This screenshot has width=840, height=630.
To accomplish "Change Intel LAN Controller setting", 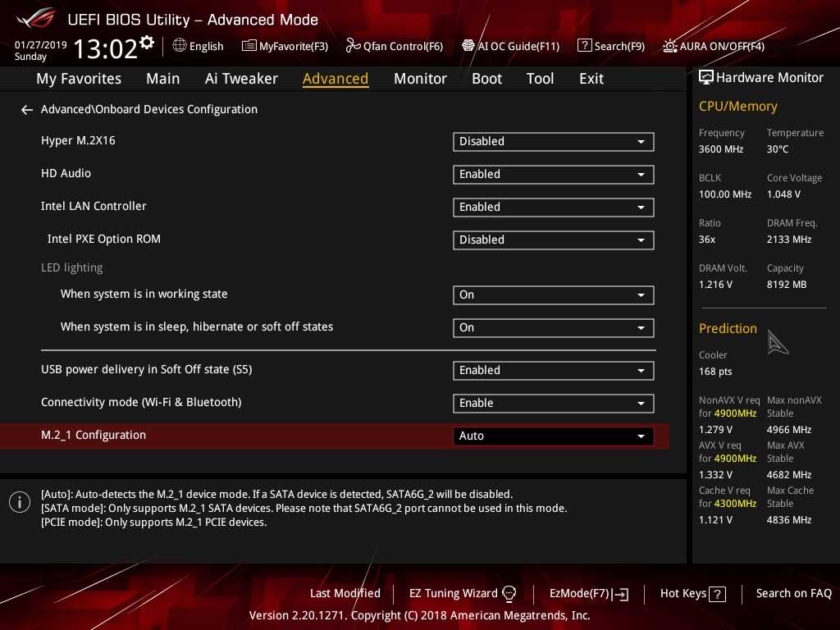I will (553, 207).
